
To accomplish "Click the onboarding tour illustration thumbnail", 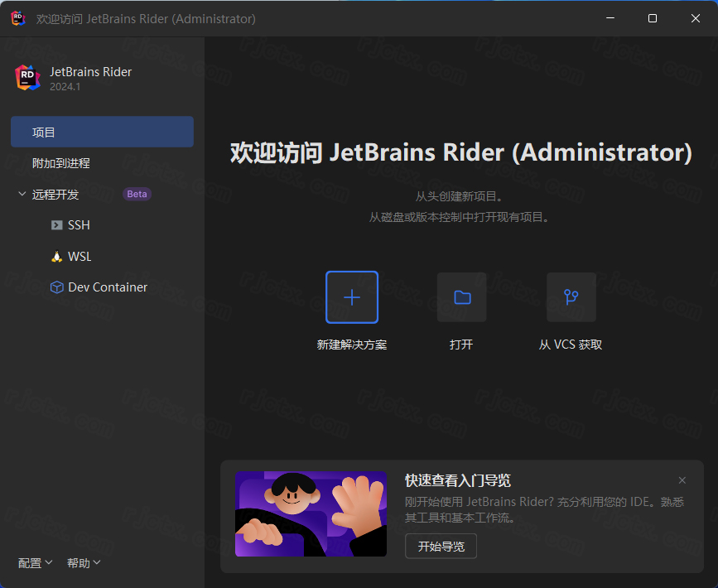I will 311,513.
